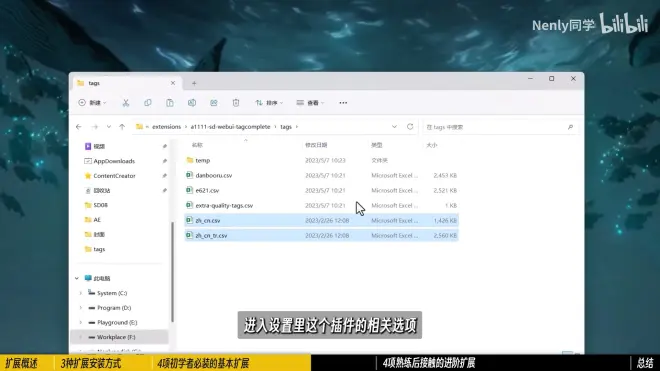Open the Sort (排序) dropdown
This screenshot has height=371, width=660.
269,103
